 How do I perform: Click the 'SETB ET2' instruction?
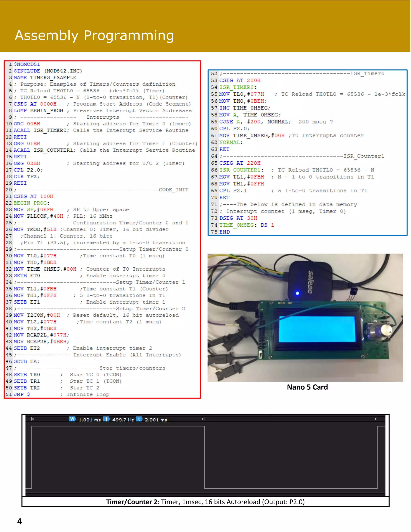[27, 348]
